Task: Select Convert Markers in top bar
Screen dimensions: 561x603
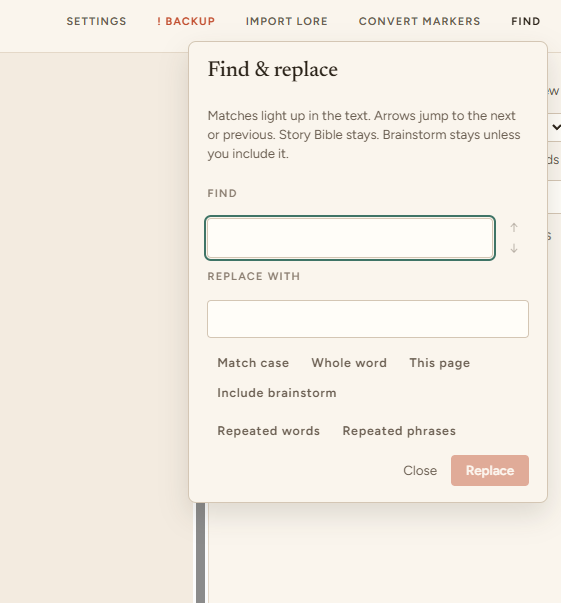Action: [420, 21]
